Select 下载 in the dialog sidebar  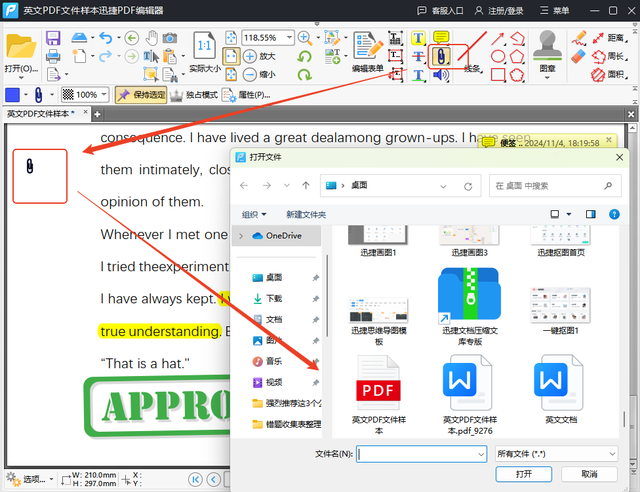274,298
